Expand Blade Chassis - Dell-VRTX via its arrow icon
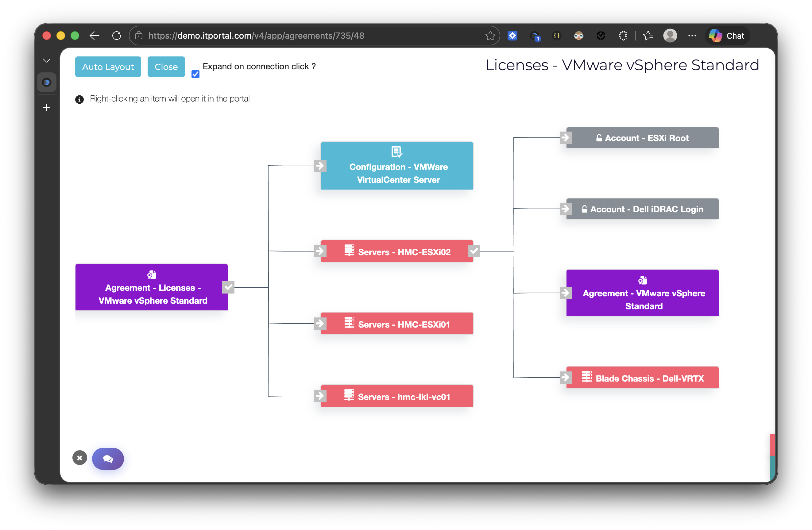Viewport: 812px width, 530px height. (x=565, y=378)
